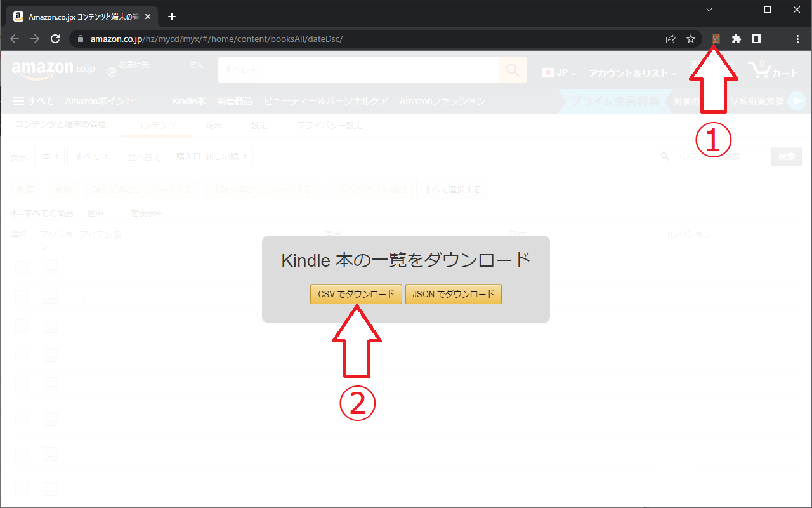Open the すべて hamburger menu
The image size is (812, 508).
coord(33,101)
